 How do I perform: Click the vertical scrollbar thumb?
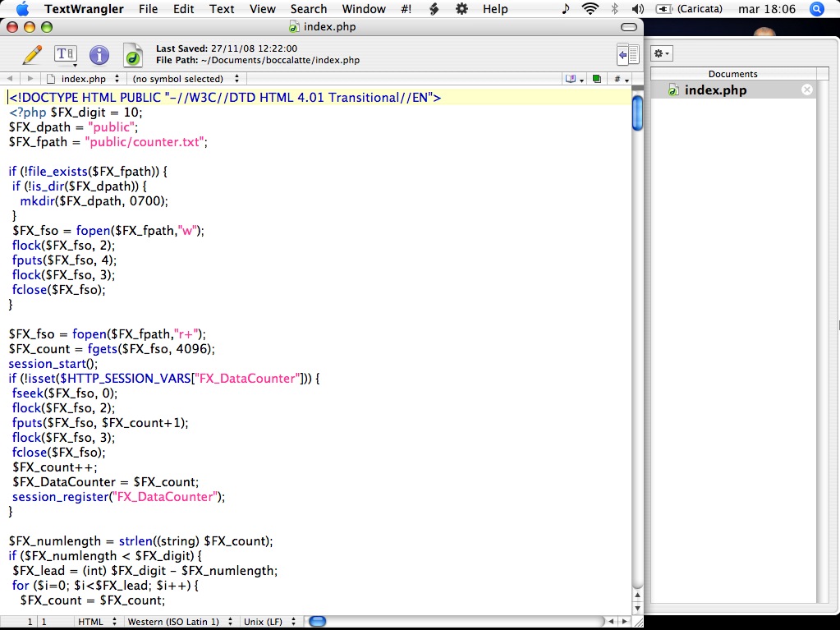[637, 113]
